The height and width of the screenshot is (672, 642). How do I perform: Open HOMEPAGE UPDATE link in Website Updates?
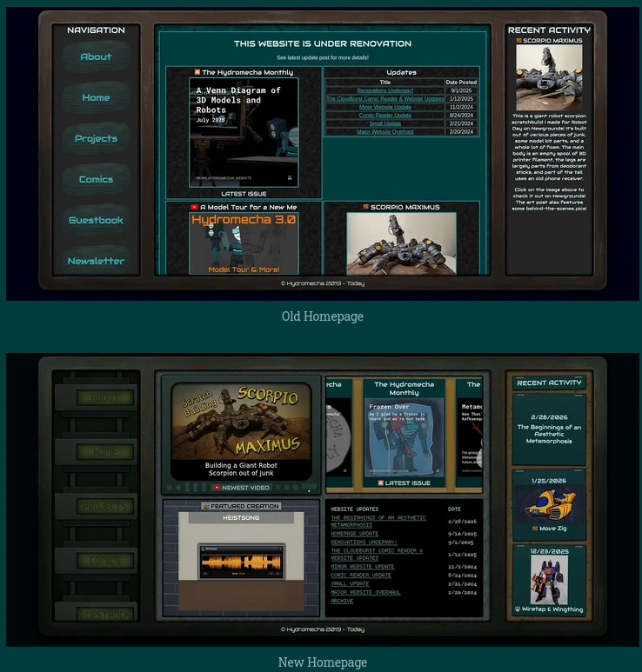click(x=355, y=534)
